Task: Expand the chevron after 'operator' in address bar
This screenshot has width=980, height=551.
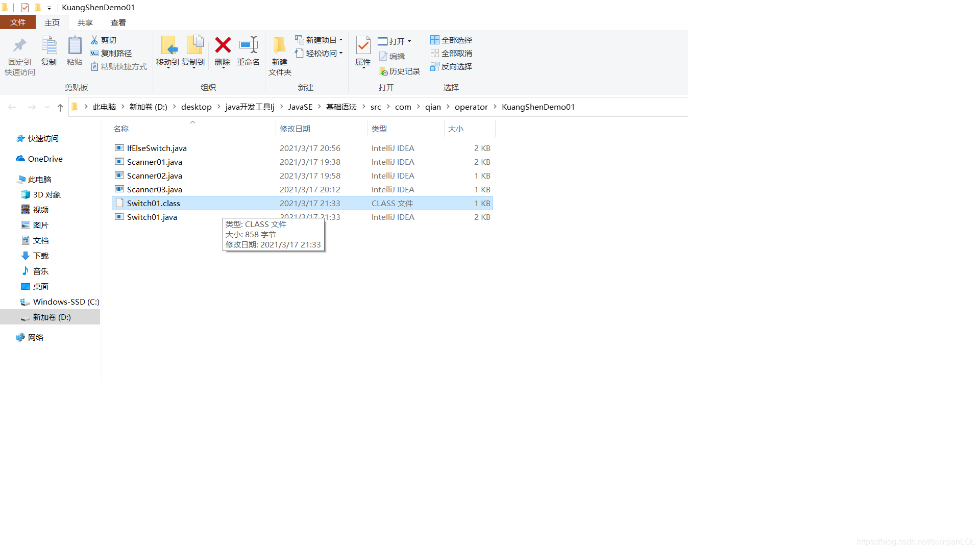Action: point(495,107)
